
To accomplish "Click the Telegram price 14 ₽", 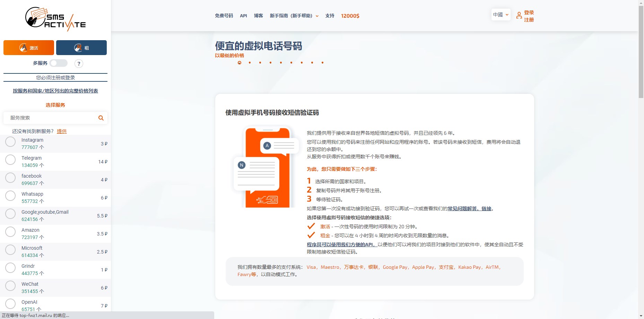I will coord(103,162).
